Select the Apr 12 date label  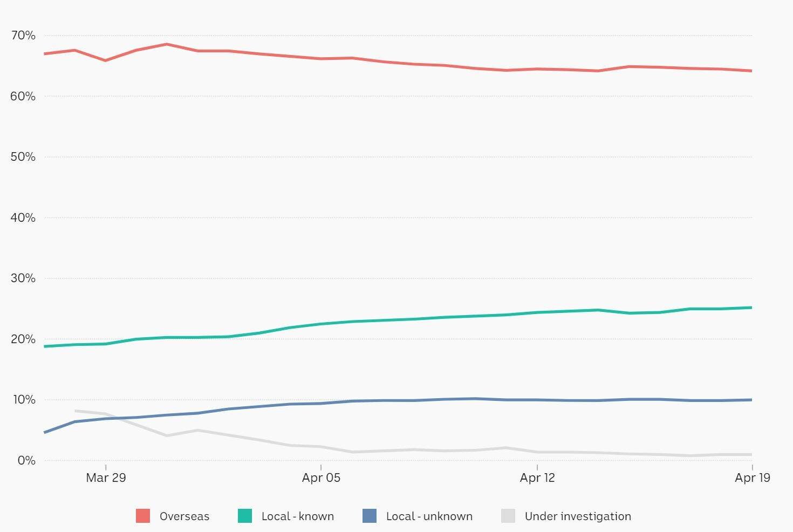(x=537, y=478)
